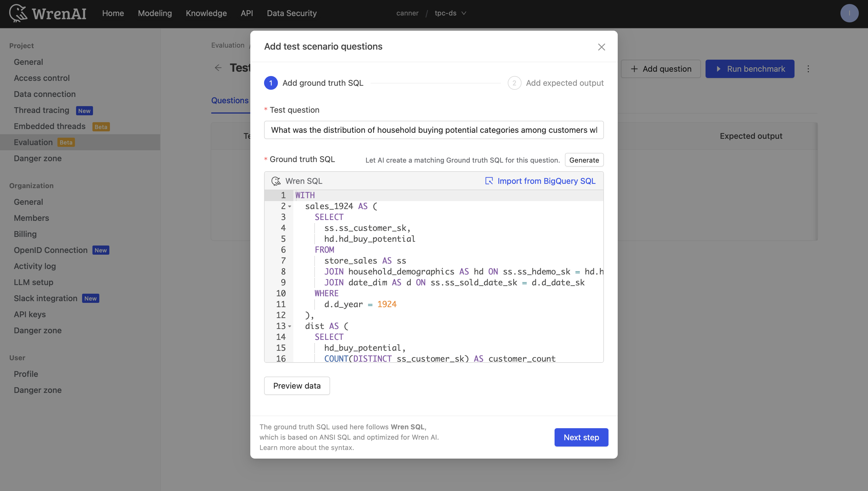
Task: Collapse the sales_1924 CTE fold arrow
Action: pos(289,206)
